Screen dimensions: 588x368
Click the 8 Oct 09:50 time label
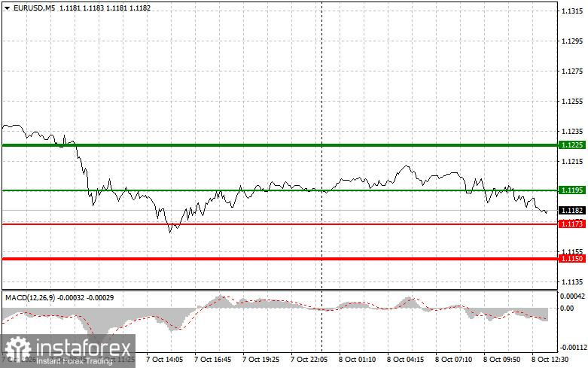501,360
